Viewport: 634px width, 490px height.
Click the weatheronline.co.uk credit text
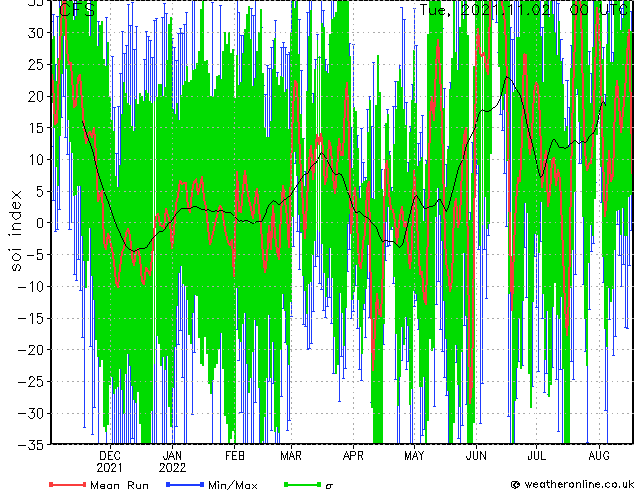578,484
